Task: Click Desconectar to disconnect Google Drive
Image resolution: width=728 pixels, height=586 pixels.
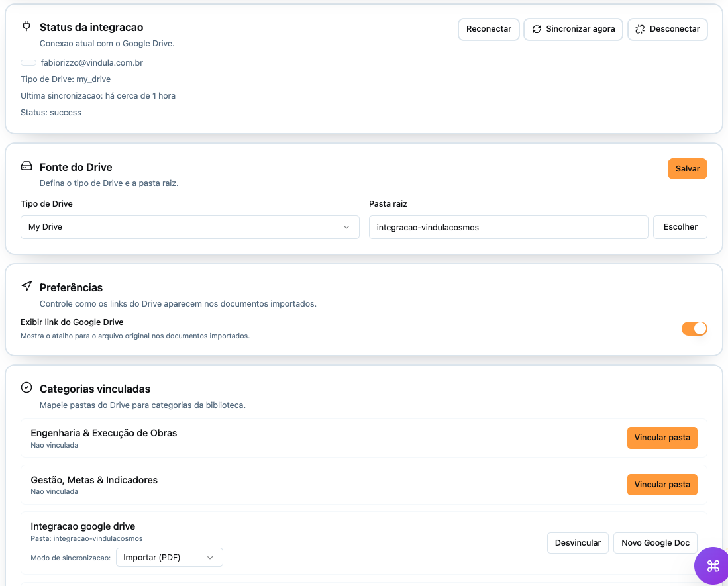Action: pos(667,29)
